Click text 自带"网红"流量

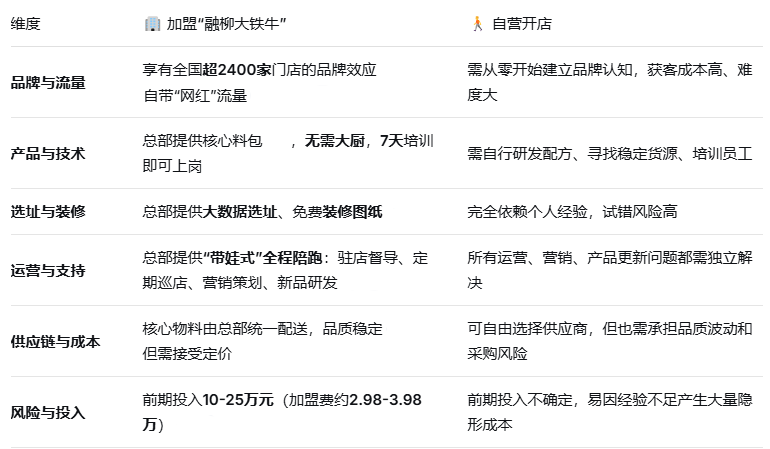195,95
